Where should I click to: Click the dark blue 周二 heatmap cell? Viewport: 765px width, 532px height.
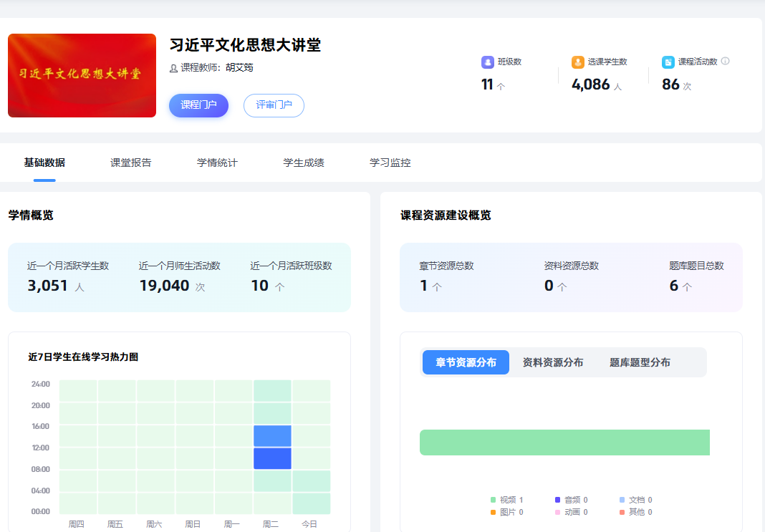(x=272, y=458)
